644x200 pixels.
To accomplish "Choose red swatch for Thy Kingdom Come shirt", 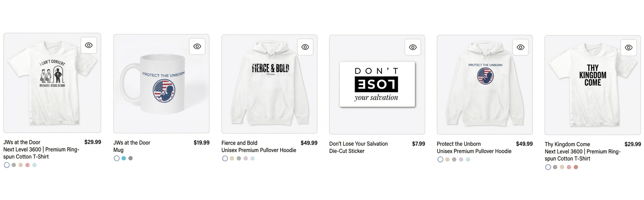I will [576, 167].
